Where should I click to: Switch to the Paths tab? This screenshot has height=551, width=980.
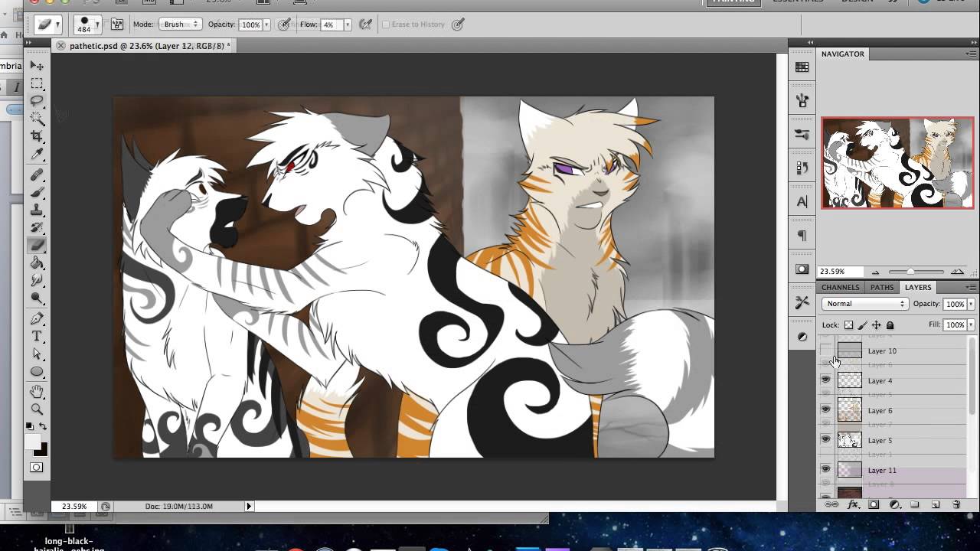(882, 287)
